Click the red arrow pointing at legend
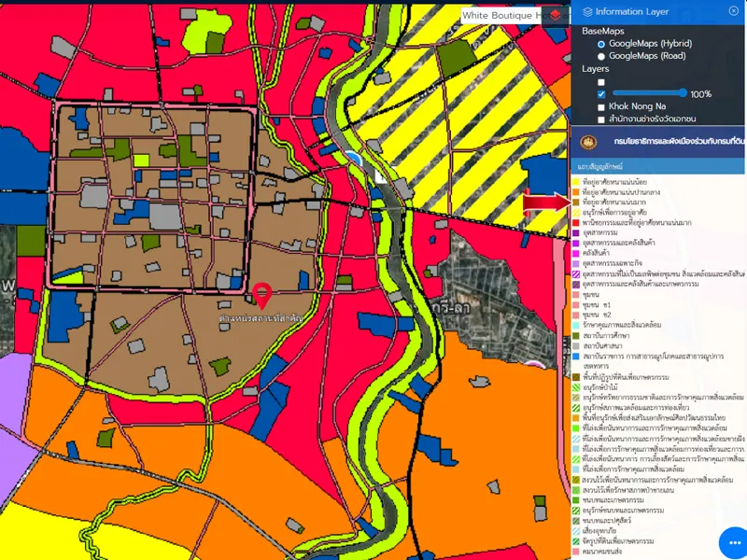The width and height of the screenshot is (747, 560). [x=545, y=203]
